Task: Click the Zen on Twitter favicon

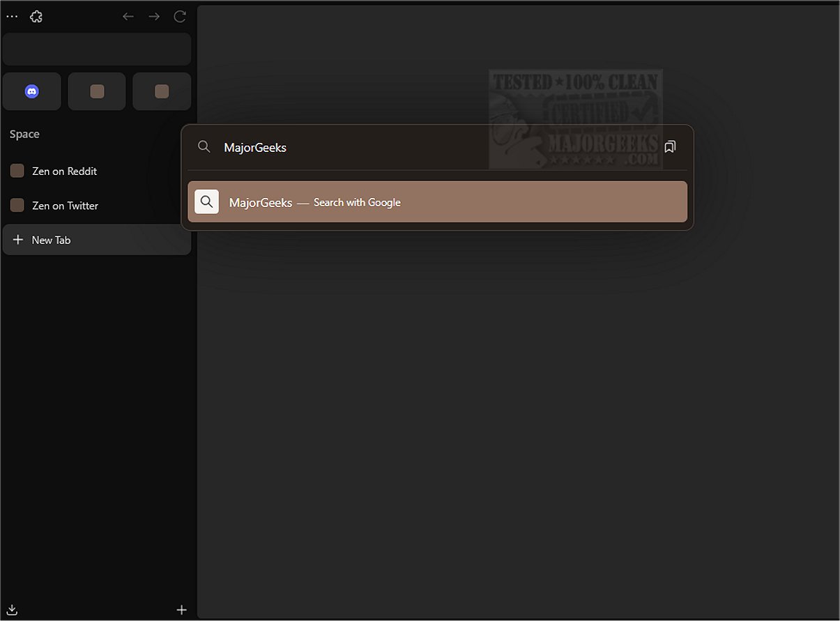Action: (17, 205)
